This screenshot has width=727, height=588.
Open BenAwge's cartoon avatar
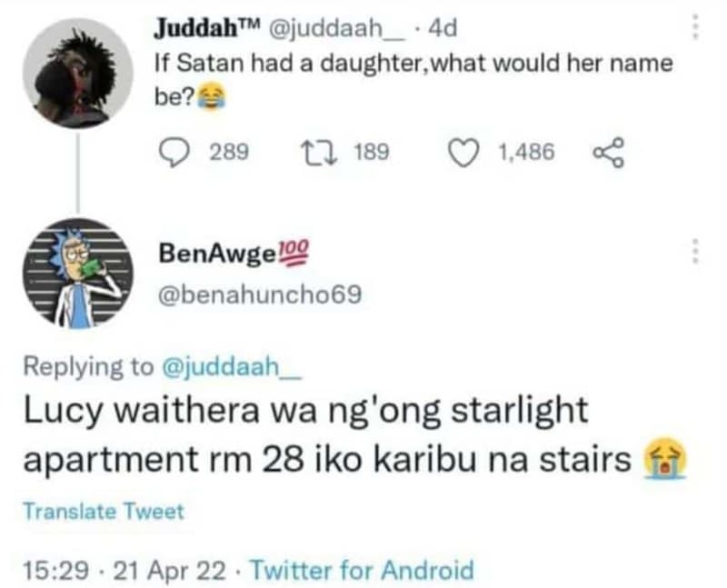78,273
